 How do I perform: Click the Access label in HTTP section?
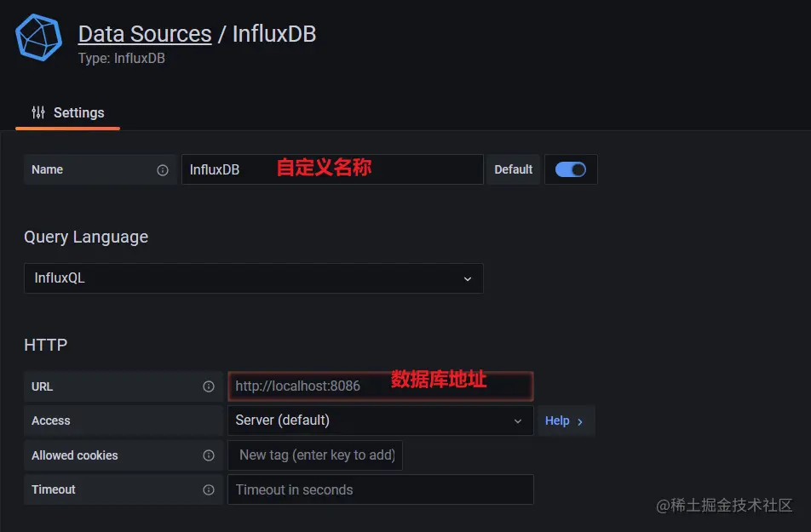[51, 420]
